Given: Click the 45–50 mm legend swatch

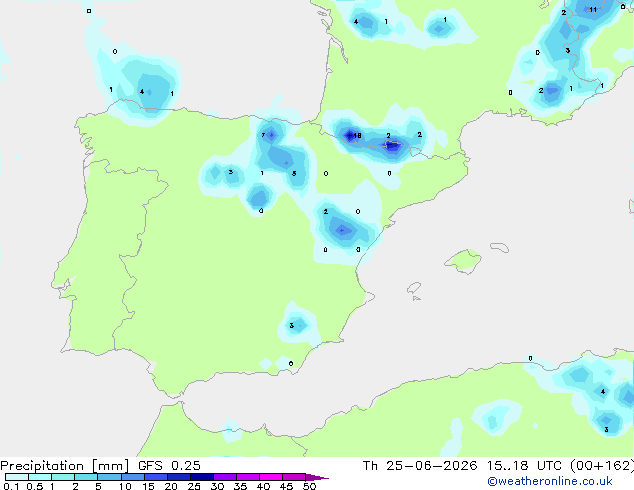Looking at the screenshot, I should (294, 477).
